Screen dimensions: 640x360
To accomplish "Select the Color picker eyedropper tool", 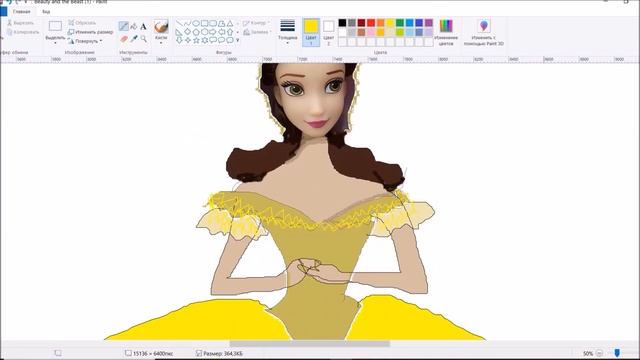I will [x=133, y=39].
